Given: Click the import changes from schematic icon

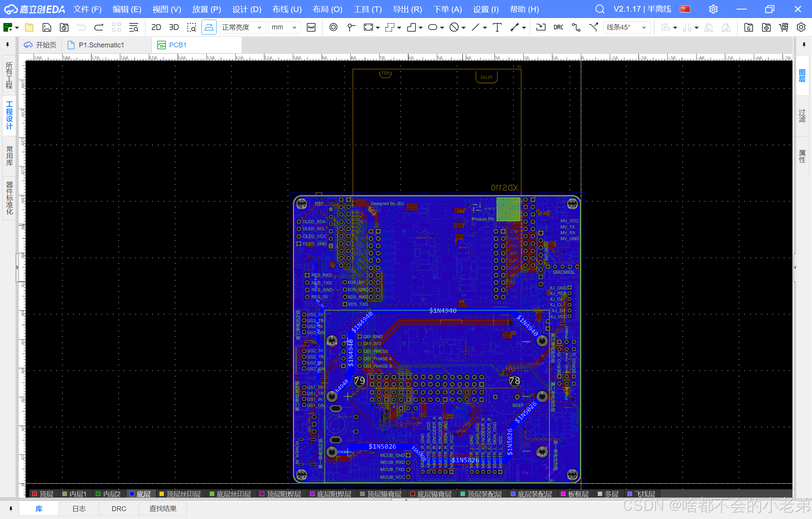Looking at the screenshot, I should [x=541, y=27].
